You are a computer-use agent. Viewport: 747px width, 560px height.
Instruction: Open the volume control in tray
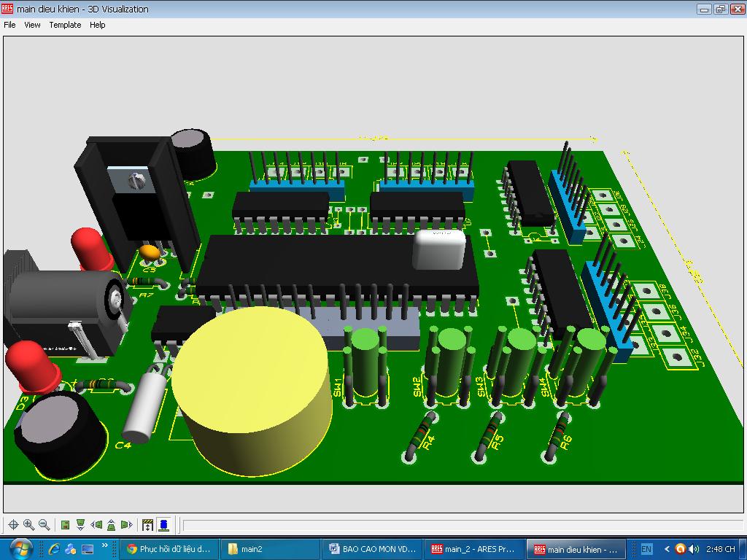(694, 549)
